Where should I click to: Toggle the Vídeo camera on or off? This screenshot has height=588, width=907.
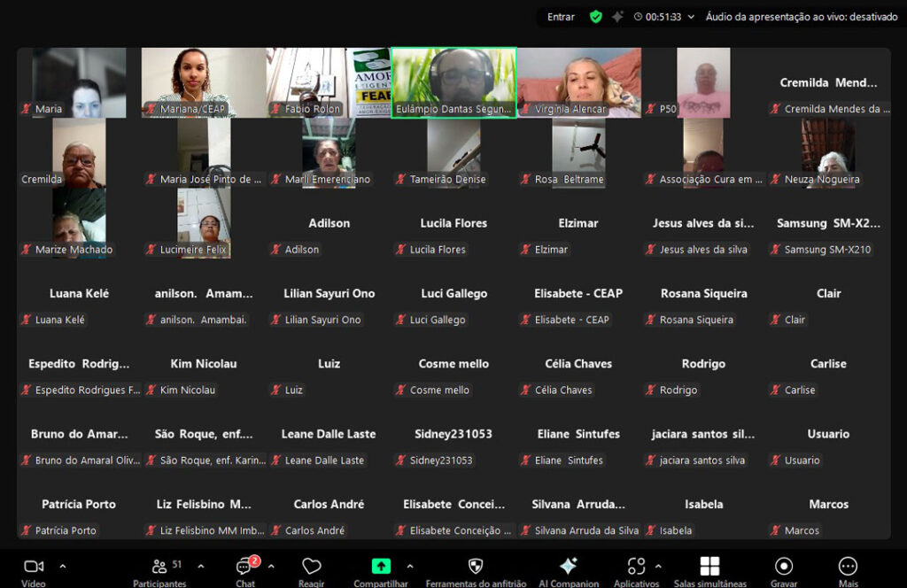click(x=34, y=568)
